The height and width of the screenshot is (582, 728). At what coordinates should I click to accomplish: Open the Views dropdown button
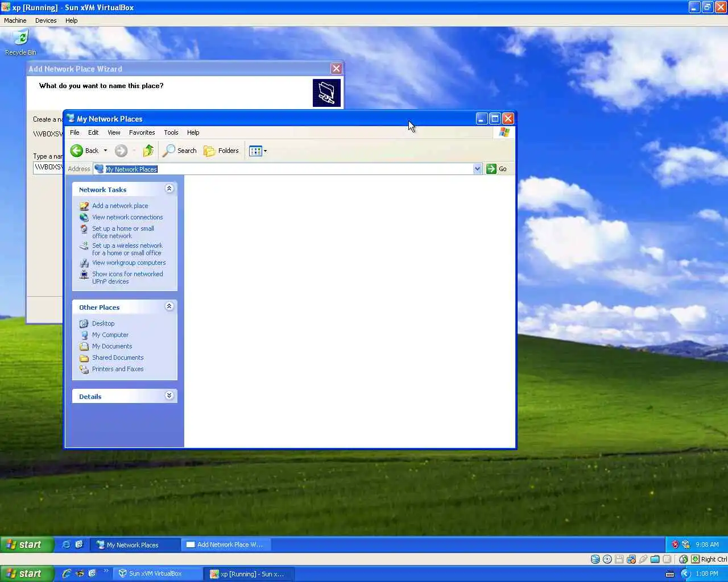point(258,151)
